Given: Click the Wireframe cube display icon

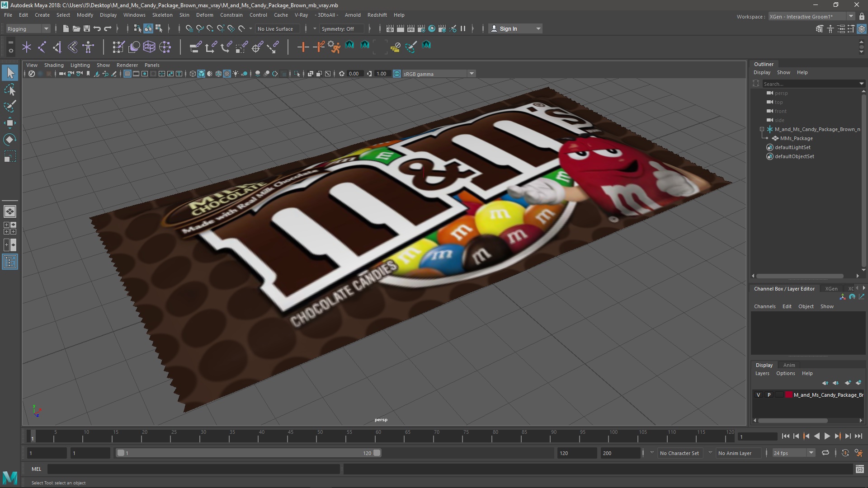Looking at the screenshot, I should click(193, 74).
